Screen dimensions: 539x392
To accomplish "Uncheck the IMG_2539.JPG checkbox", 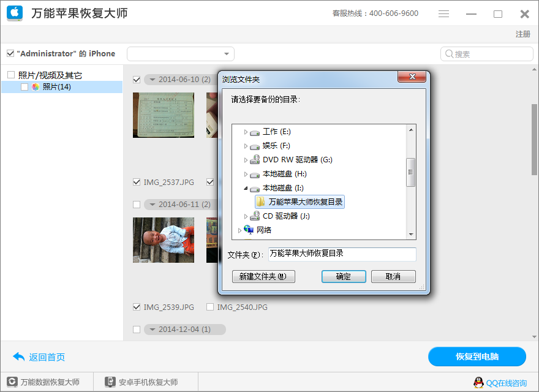I will coord(136,307).
